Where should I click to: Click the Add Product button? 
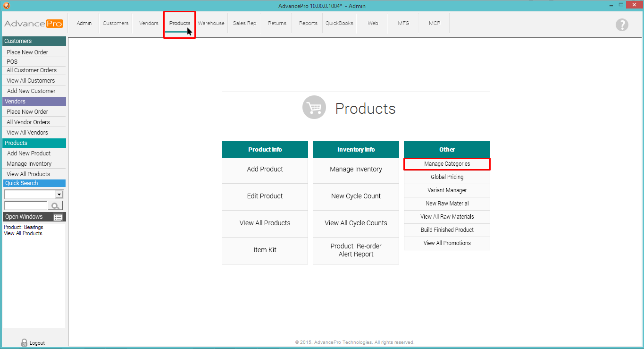click(x=265, y=169)
